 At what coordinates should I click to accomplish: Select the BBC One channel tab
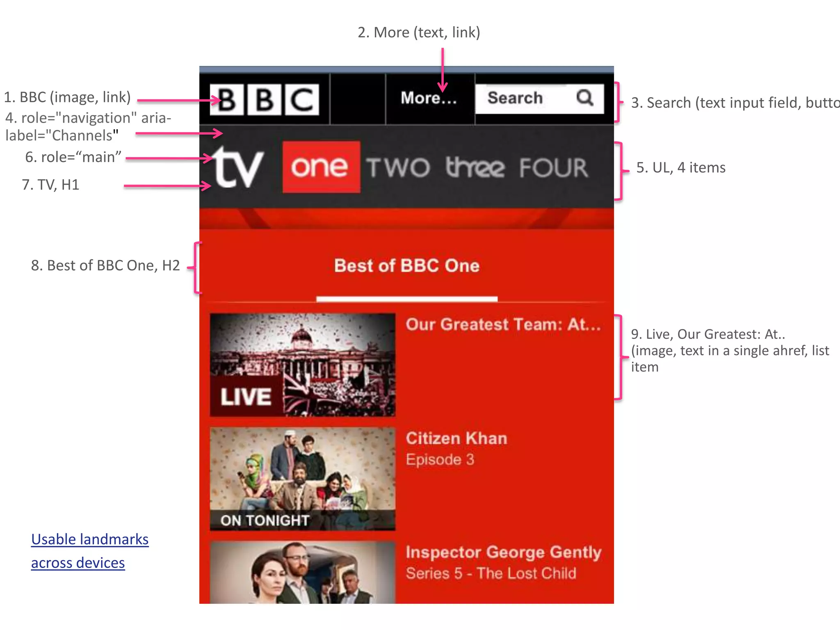[321, 167]
